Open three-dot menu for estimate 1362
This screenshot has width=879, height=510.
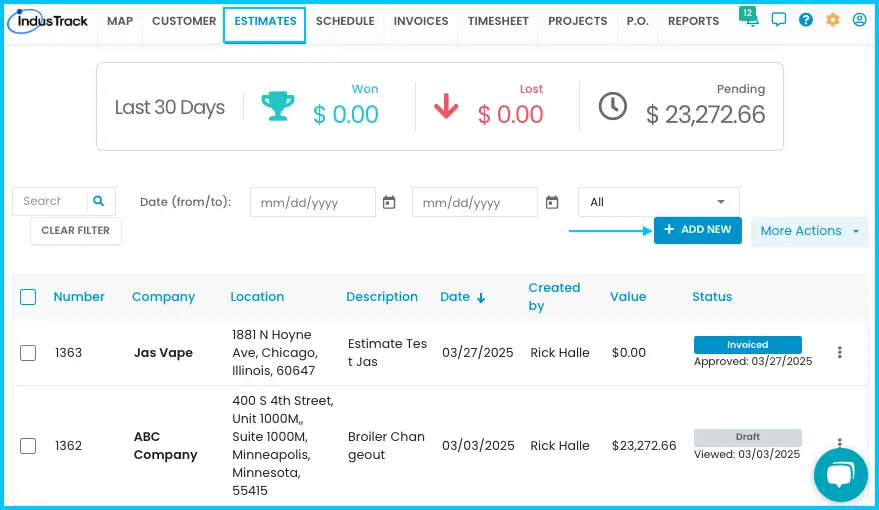(839, 443)
